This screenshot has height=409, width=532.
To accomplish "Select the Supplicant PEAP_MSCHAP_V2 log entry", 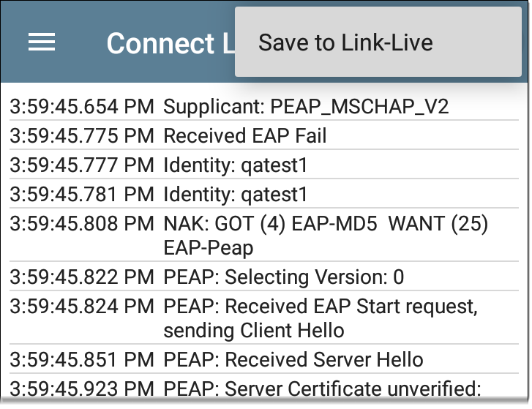I will (x=264, y=106).
